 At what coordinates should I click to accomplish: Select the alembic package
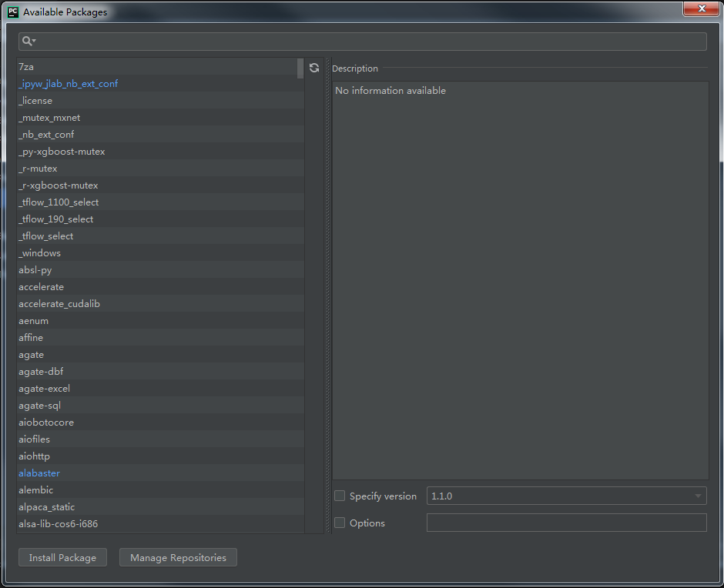[x=160, y=489]
